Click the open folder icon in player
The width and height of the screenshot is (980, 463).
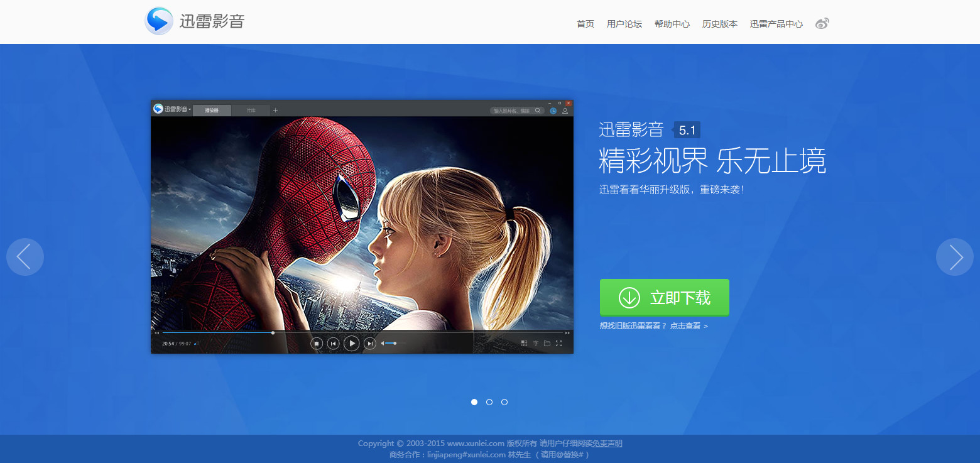pyautogui.click(x=547, y=343)
